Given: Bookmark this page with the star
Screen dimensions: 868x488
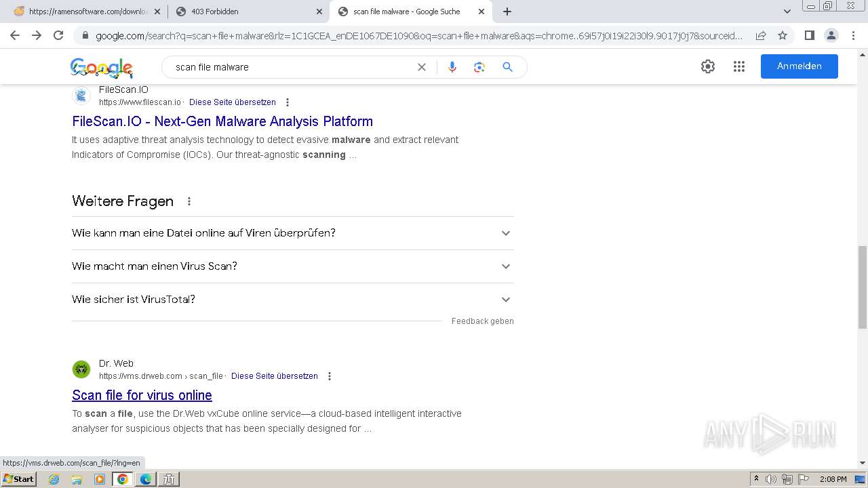Looking at the screenshot, I should tap(783, 35).
